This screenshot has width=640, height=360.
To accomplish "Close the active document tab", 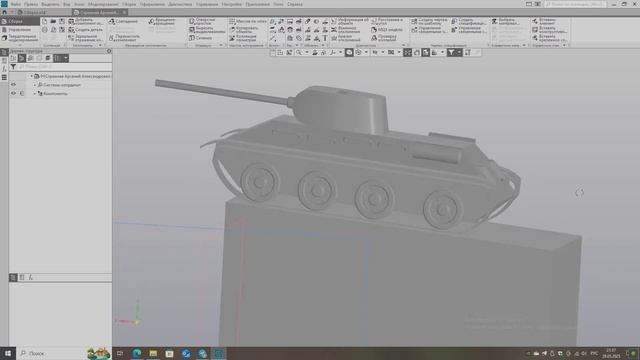I will pyautogui.click(x=124, y=12).
